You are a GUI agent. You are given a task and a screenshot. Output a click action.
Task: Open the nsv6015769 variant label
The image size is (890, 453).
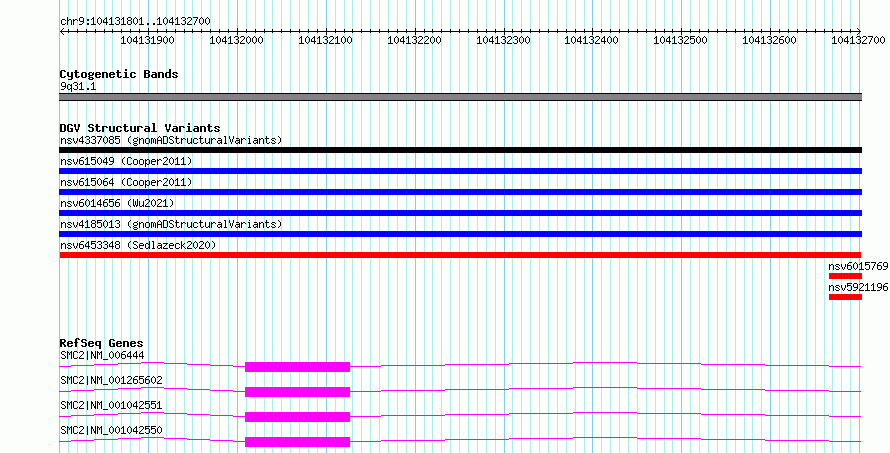(858, 266)
